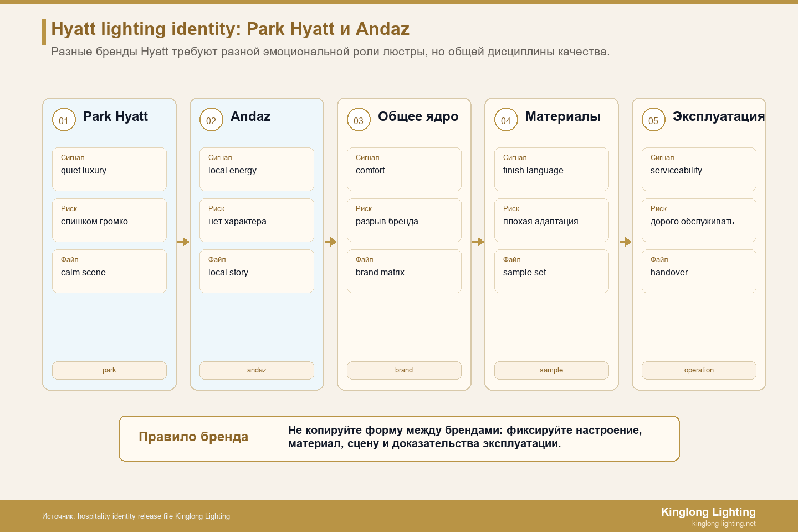Open the 'разрыв бренда' risk box
The height and width of the screenshot is (532, 798).
[404, 220]
